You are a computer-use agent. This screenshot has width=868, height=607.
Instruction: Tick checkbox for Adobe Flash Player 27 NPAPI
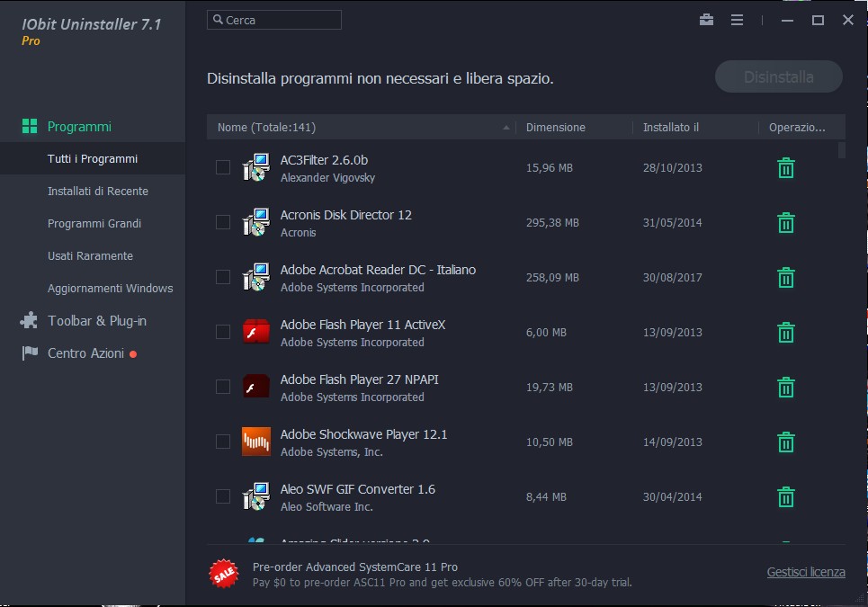223,386
